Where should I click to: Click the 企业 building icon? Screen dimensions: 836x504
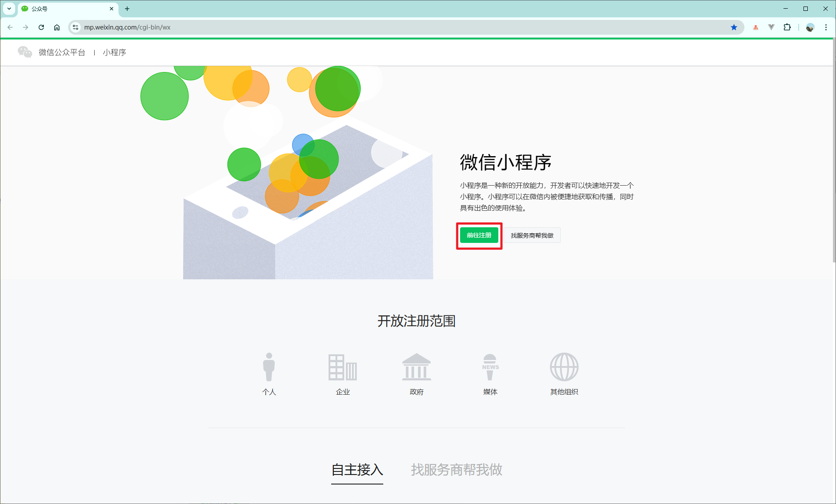tap(342, 367)
